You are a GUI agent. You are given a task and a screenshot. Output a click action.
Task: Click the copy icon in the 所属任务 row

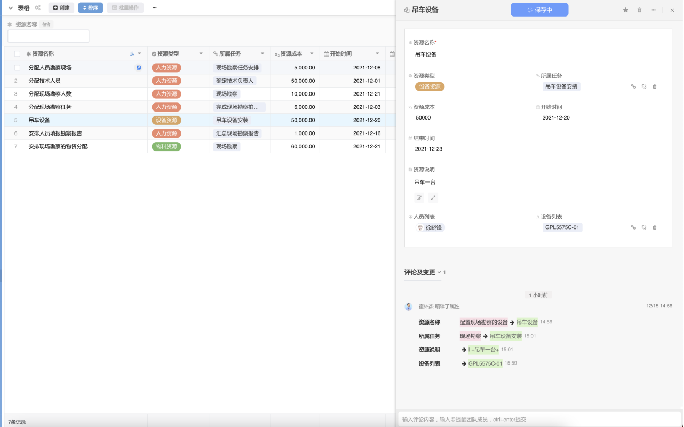point(644,86)
